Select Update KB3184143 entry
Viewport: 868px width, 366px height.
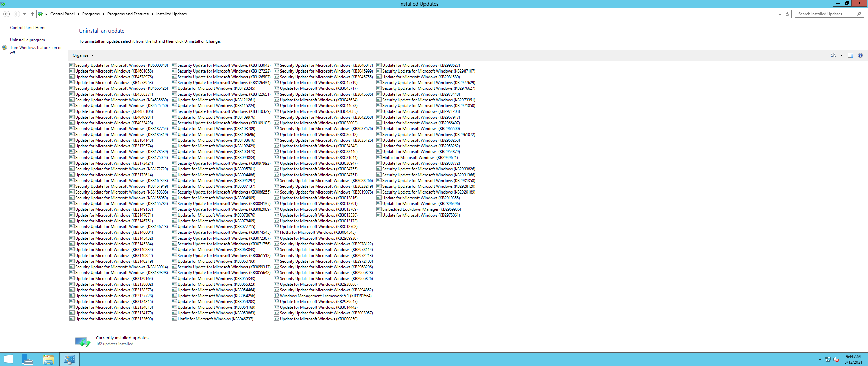click(x=111, y=140)
